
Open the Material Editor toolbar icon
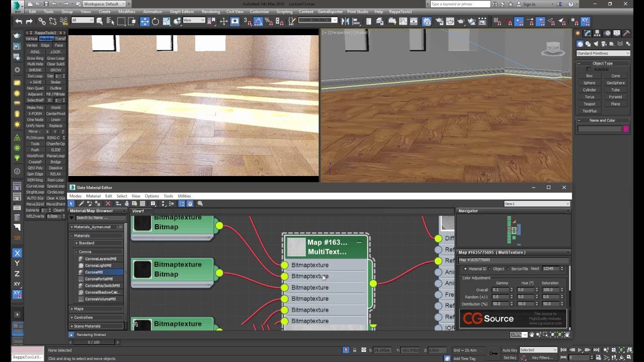tap(427, 21)
